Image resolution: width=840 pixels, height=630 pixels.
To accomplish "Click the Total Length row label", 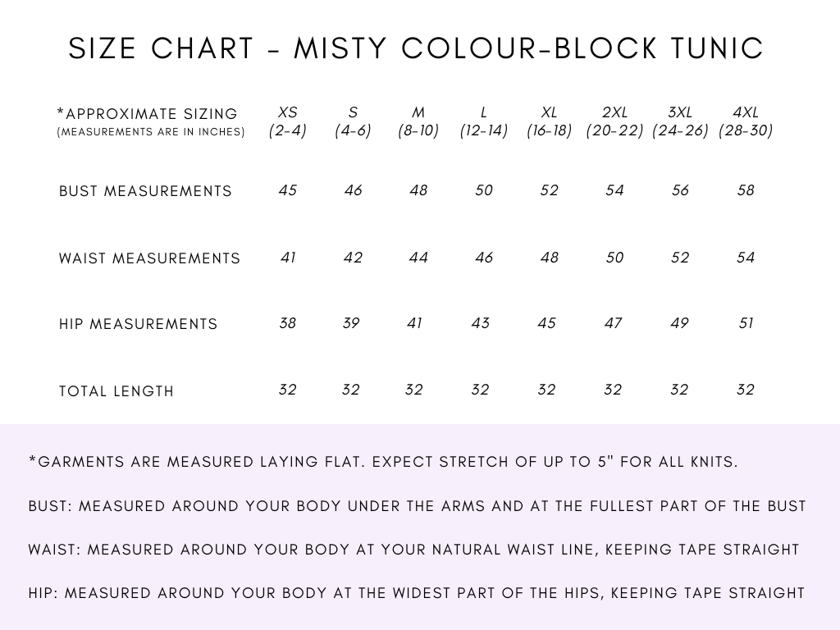I will coord(116,391).
